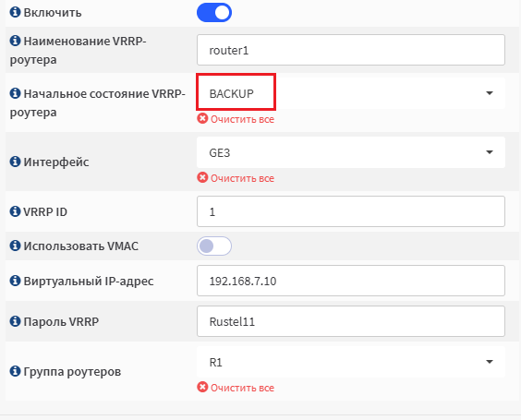Disable the Включить toggle switch
This screenshot has height=420, width=521.
tap(214, 13)
